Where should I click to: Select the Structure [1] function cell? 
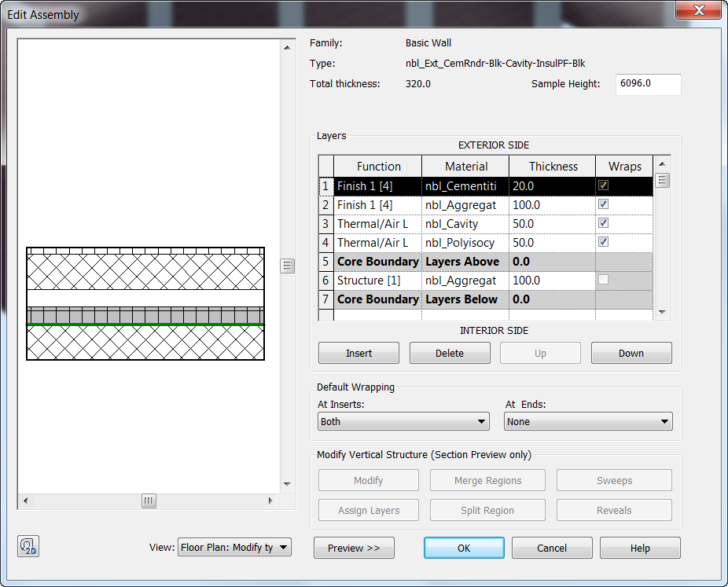[x=378, y=281]
